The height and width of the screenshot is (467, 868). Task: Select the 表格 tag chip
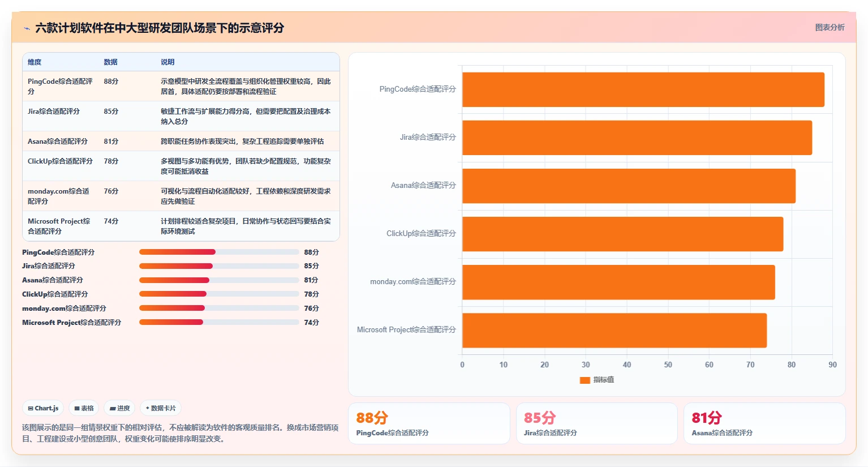coord(84,408)
